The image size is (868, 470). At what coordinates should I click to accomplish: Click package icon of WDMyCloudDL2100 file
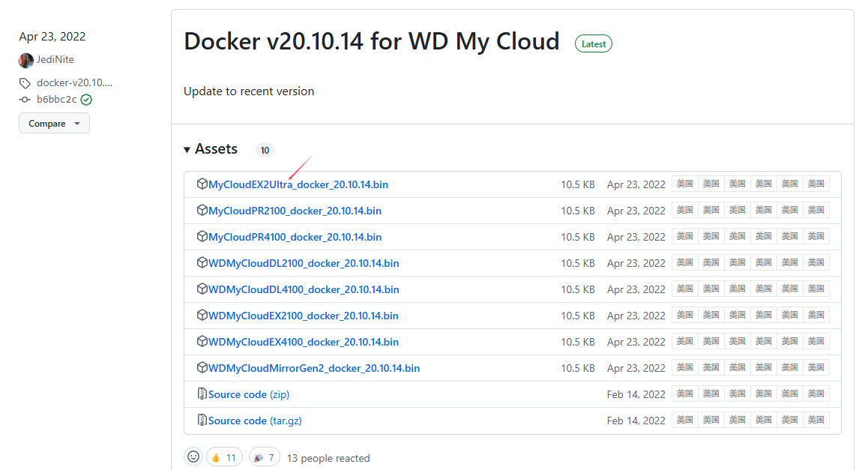tap(202, 262)
